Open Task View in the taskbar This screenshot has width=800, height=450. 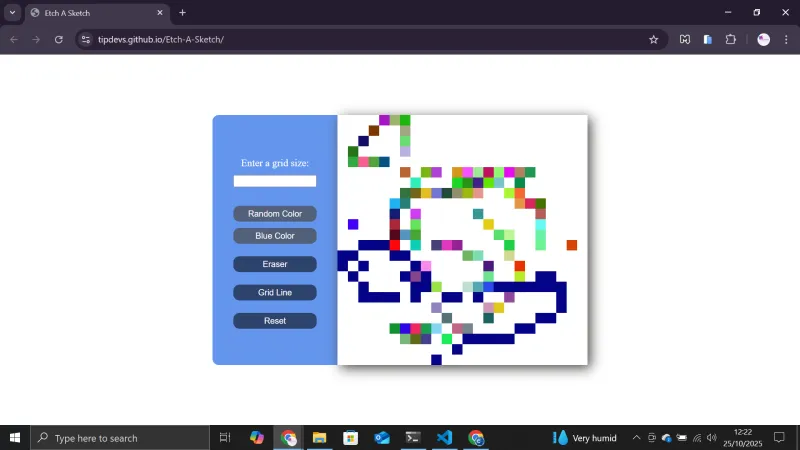click(224, 438)
